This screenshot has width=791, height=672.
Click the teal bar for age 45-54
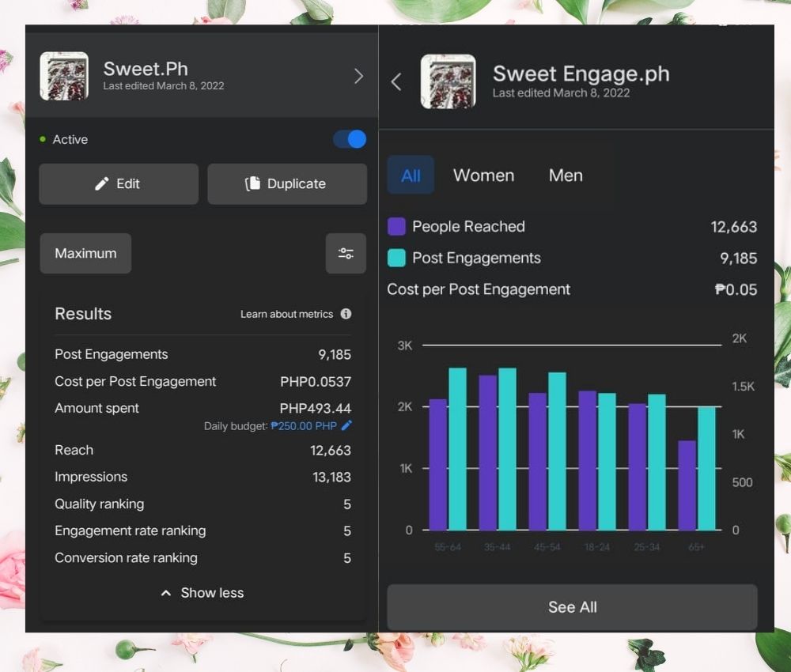(x=557, y=451)
